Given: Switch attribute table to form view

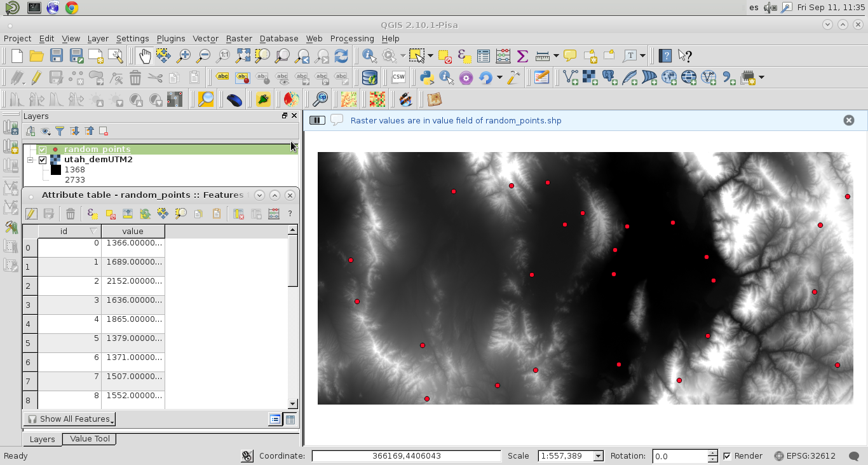Looking at the screenshot, I should click(275, 419).
